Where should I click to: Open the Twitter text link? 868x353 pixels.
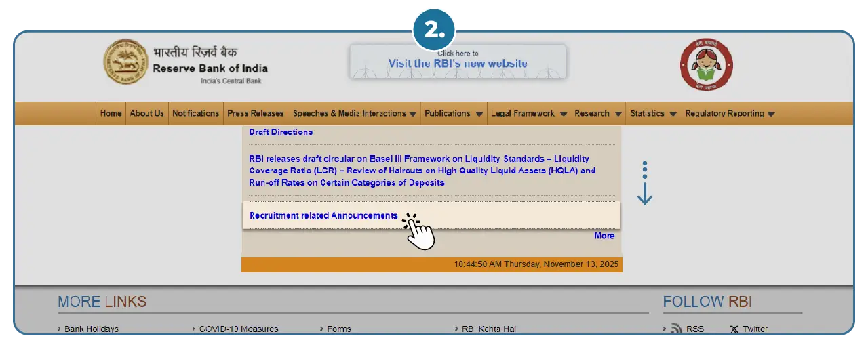point(755,329)
